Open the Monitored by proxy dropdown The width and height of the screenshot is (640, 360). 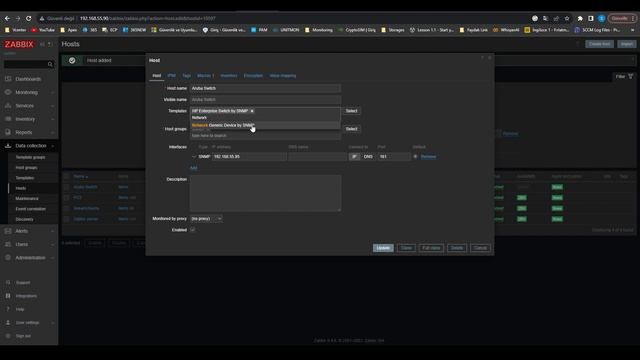206,219
